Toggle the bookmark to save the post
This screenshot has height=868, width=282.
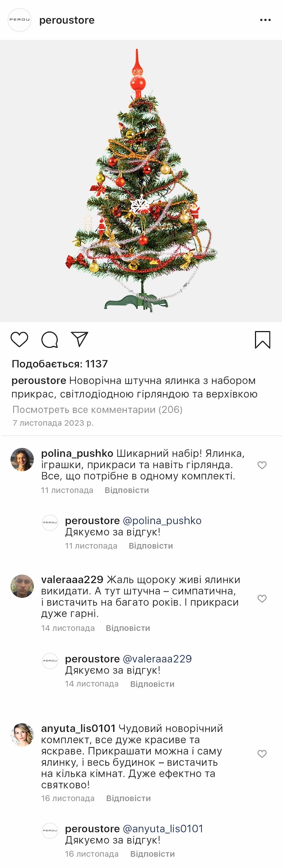[263, 340]
